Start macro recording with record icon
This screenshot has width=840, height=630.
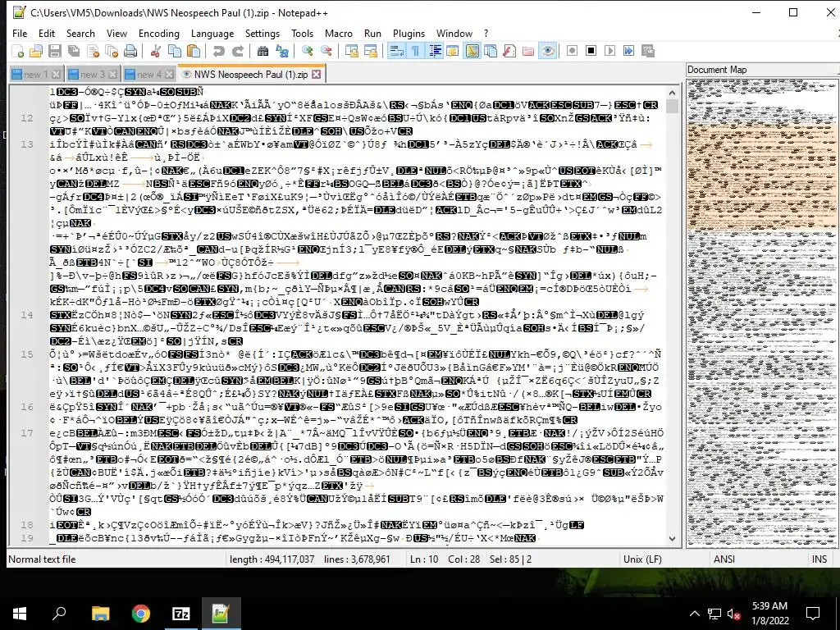tap(572, 51)
